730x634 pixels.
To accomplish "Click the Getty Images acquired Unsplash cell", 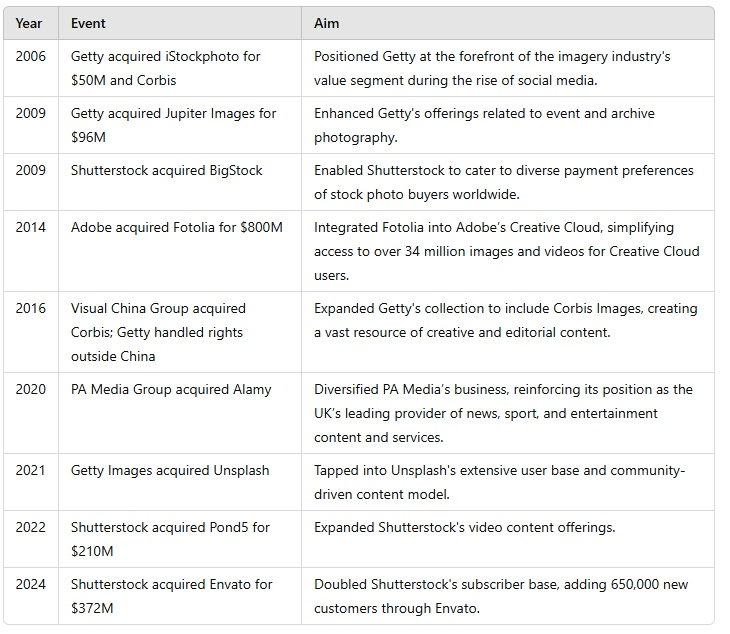I will [x=170, y=470].
